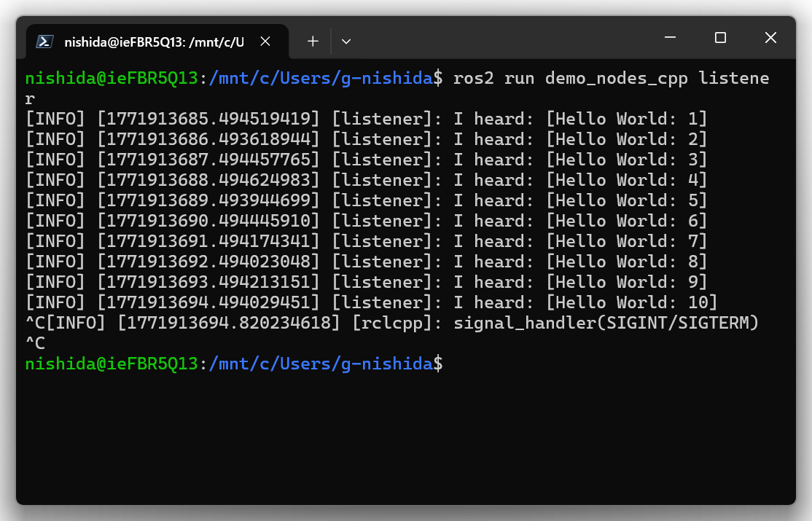The image size is (812, 521).
Task: Close the nishida@ieFBR5Q13 terminal tab
Action: click(x=265, y=42)
